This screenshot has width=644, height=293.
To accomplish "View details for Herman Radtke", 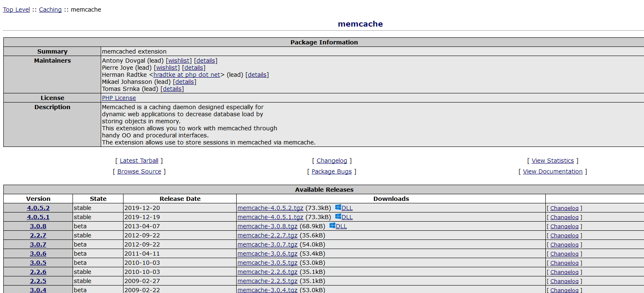I will pos(257,75).
